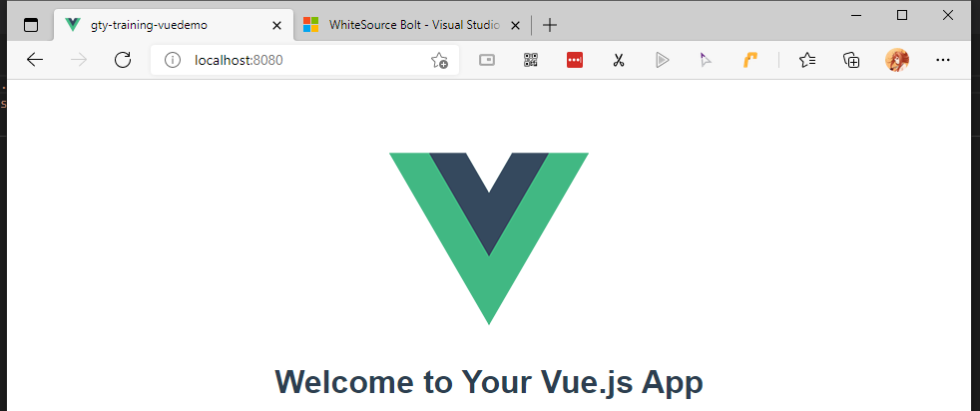Add this page to favorites
Viewport: 980px width, 411px height.
coord(439,60)
